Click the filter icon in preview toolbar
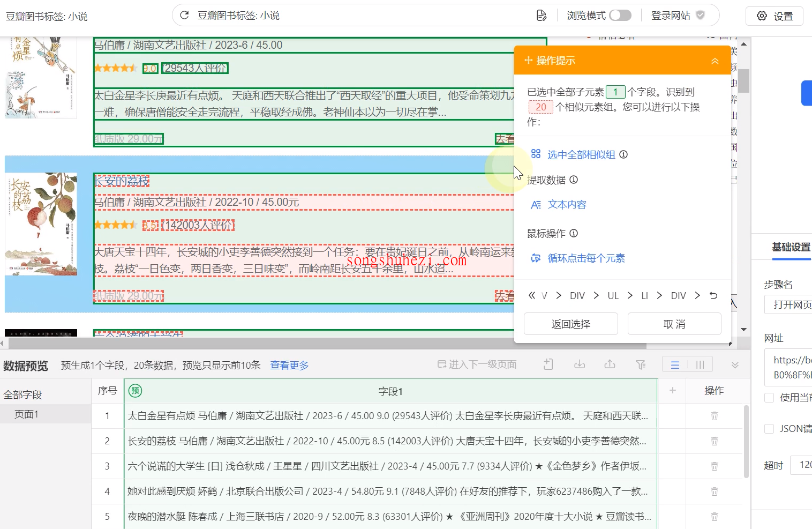The width and height of the screenshot is (812, 529). click(x=641, y=364)
